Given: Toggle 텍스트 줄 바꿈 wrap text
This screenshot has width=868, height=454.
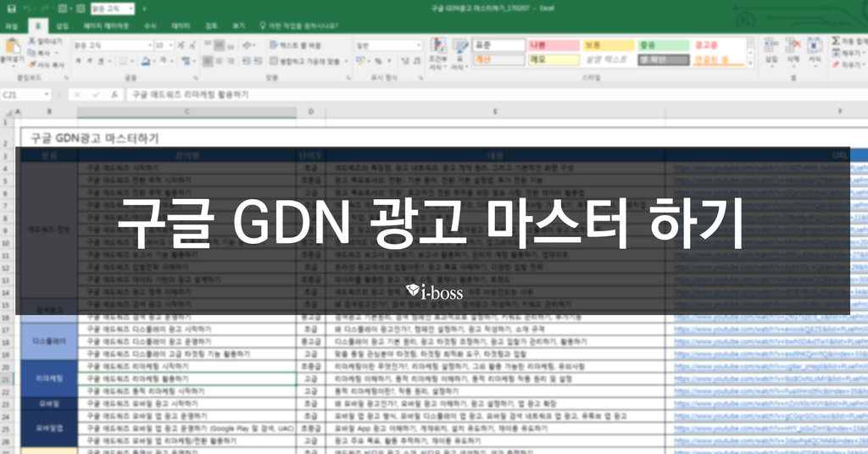Looking at the screenshot, I should click(x=295, y=46).
